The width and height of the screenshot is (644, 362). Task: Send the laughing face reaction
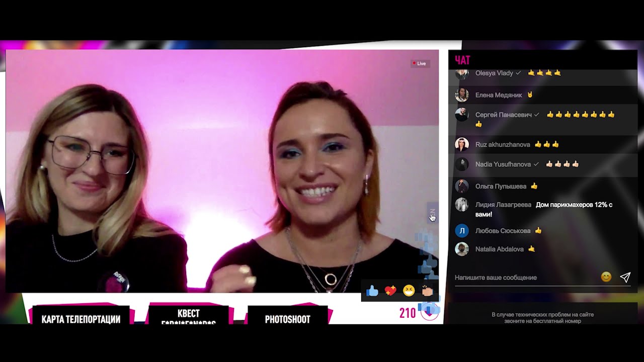point(409,291)
